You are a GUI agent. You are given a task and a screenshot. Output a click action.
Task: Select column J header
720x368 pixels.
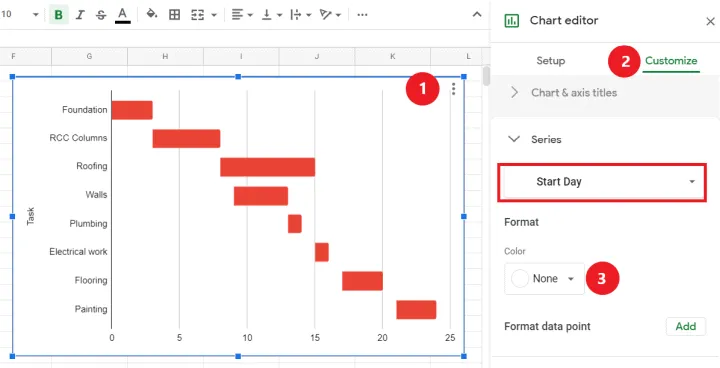click(317, 57)
